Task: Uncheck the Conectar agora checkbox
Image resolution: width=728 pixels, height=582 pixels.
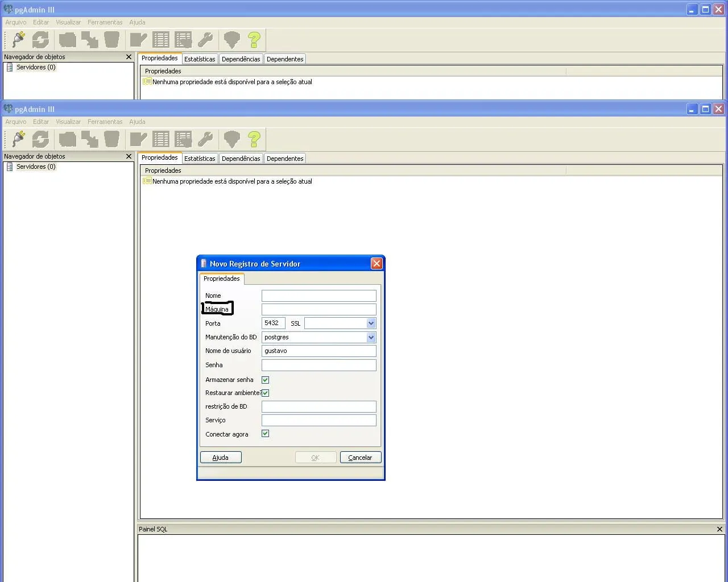Action: [x=265, y=434]
